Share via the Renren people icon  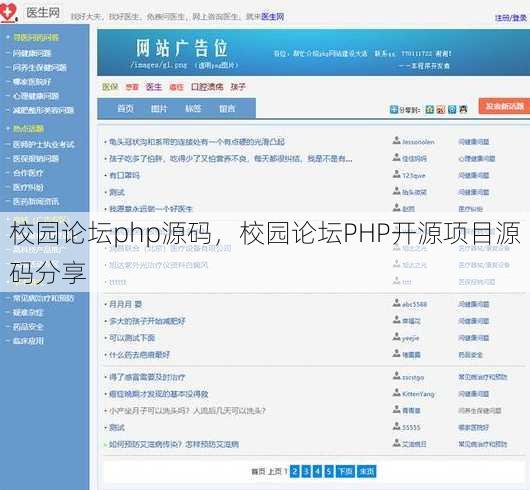pyautogui.click(x=463, y=109)
